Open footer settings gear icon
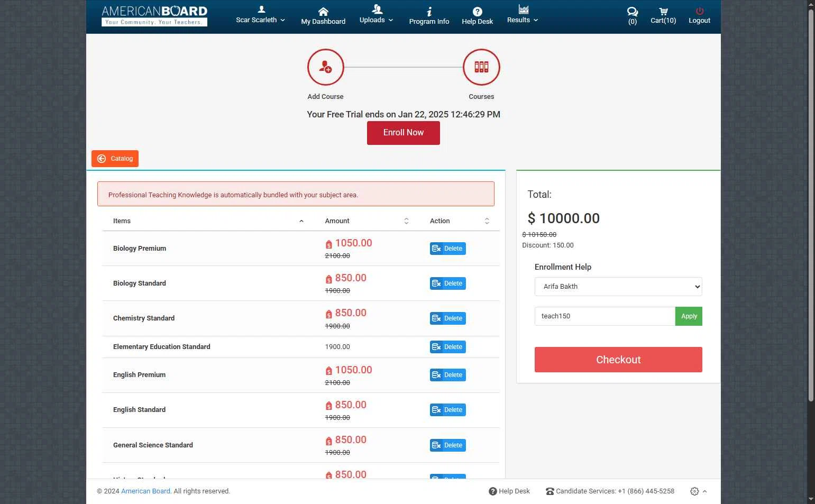 click(x=694, y=491)
